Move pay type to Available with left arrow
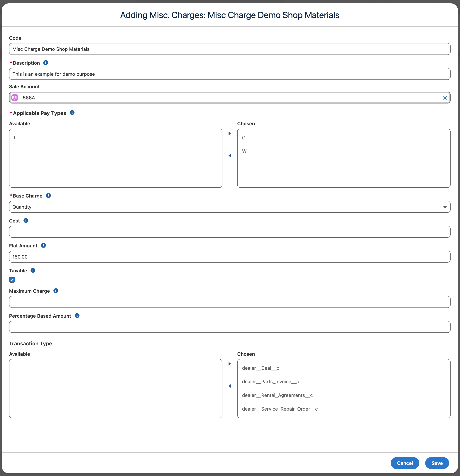This screenshot has width=460, height=476. point(230,155)
